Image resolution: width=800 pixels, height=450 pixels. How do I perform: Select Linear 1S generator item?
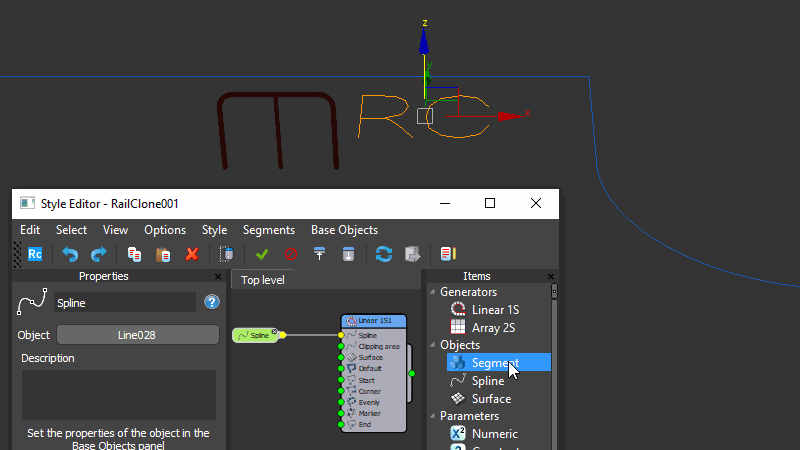495,310
